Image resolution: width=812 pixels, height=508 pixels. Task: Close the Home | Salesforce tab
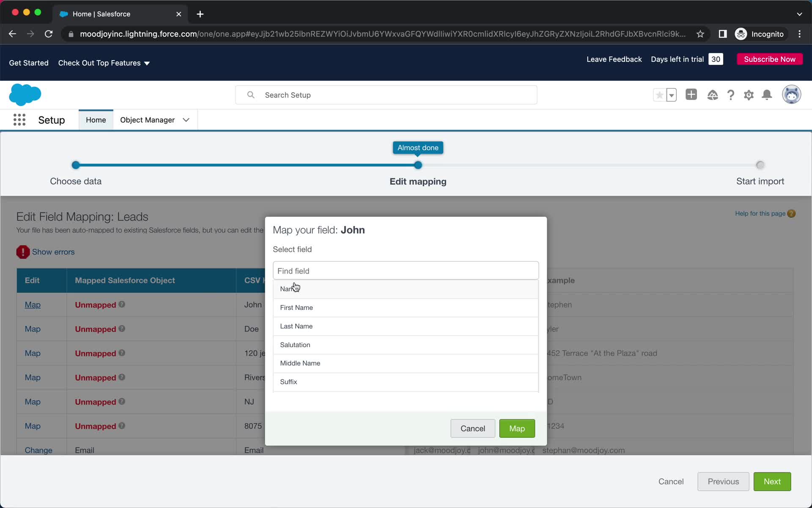178,14
